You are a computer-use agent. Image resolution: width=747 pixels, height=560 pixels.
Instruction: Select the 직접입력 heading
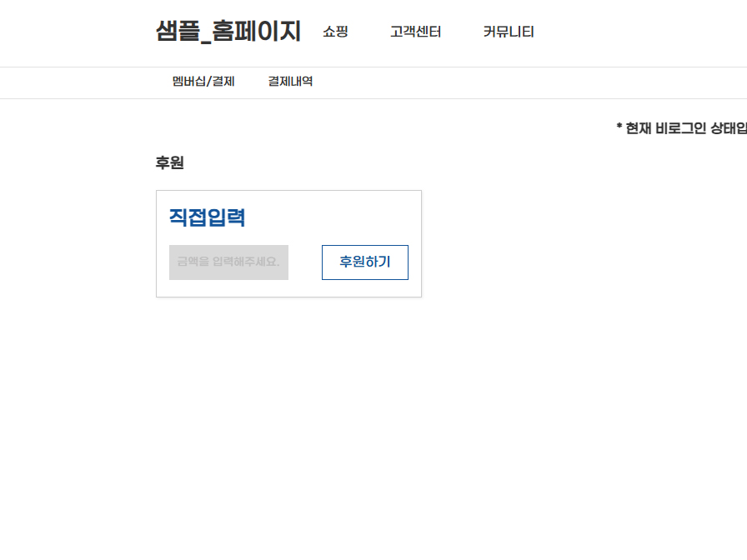pyautogui.click(x=208, y=217)
